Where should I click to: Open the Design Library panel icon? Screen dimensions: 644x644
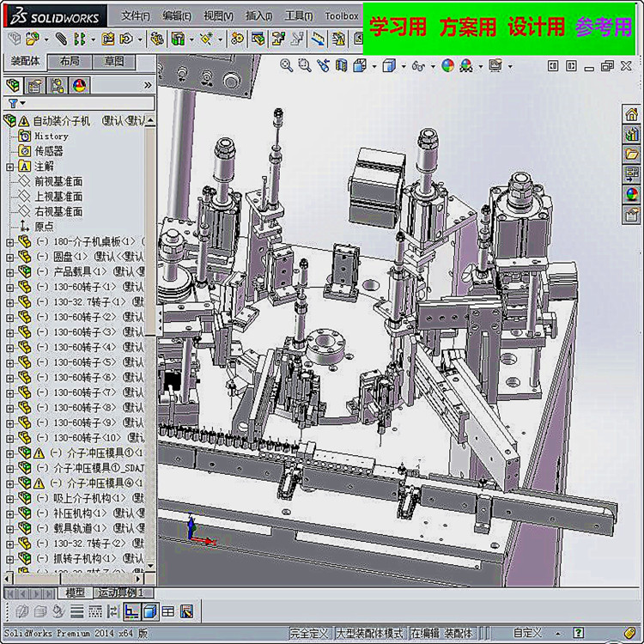pos(632,134)
